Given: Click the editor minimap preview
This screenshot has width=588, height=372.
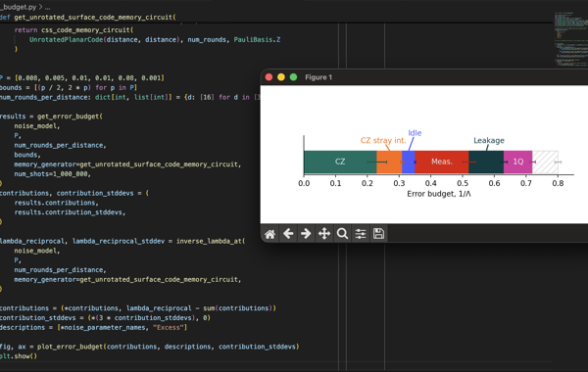Looking at the screenshot, I should click(570, 39).
